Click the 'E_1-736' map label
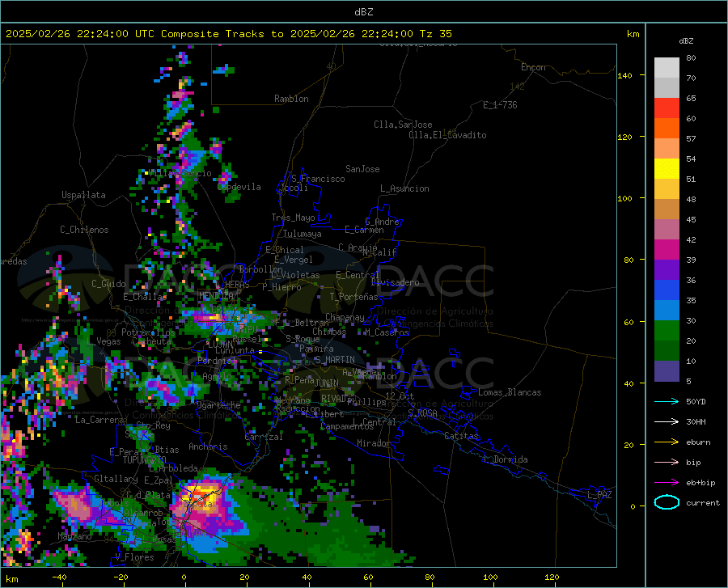Viewport: 728px width, 588px height. click(x=500, y=105)
